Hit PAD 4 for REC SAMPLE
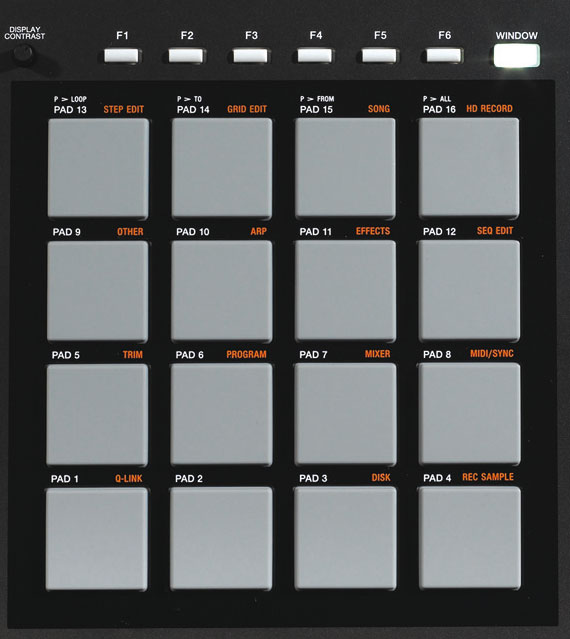570x639 pixels. tap(470, 538)
